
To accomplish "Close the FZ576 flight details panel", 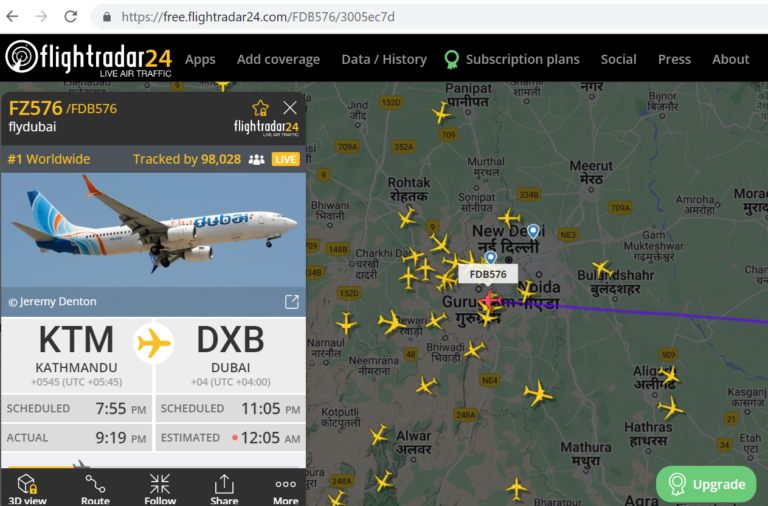I will 290,107.
